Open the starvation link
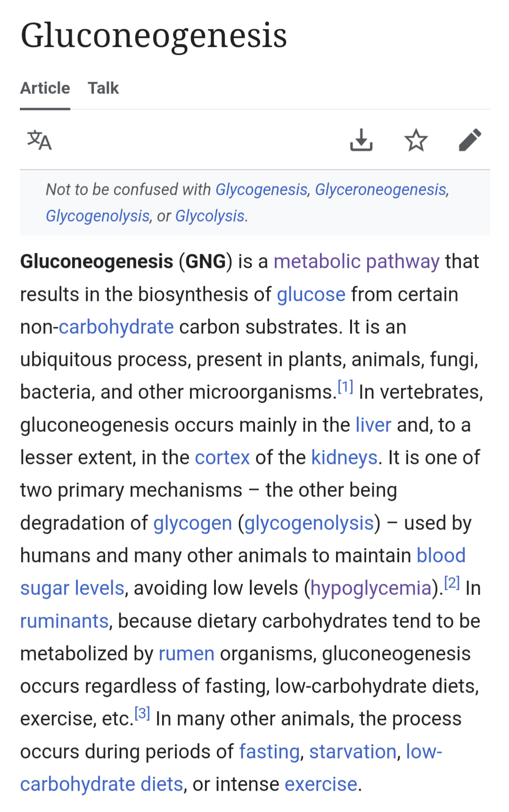The width and height of the screenshot is (509, 812). 353,752
